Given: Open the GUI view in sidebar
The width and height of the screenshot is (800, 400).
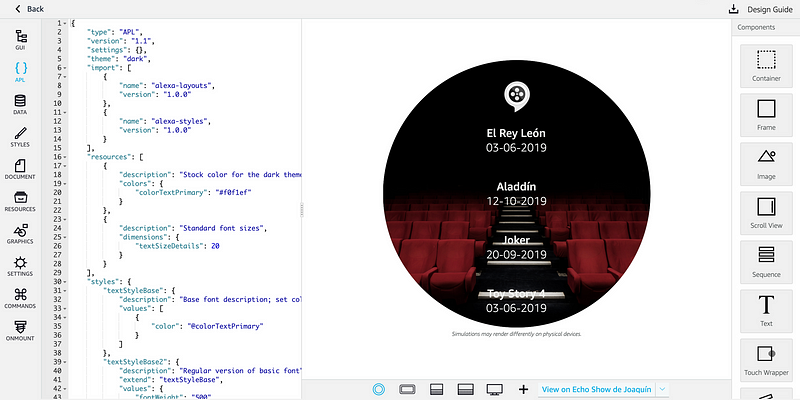Looking at the screenshot, I should pos(20,40).
